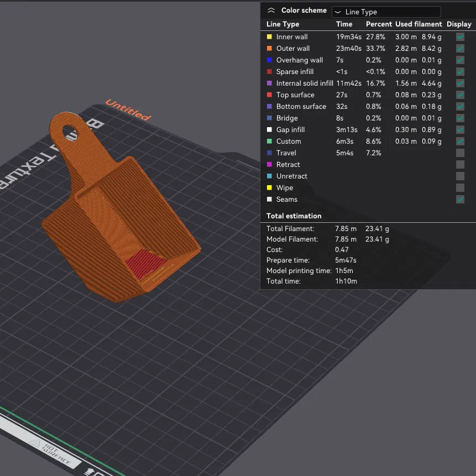Click the Display column header
The image size is (476, 476).
pos(459,24)
